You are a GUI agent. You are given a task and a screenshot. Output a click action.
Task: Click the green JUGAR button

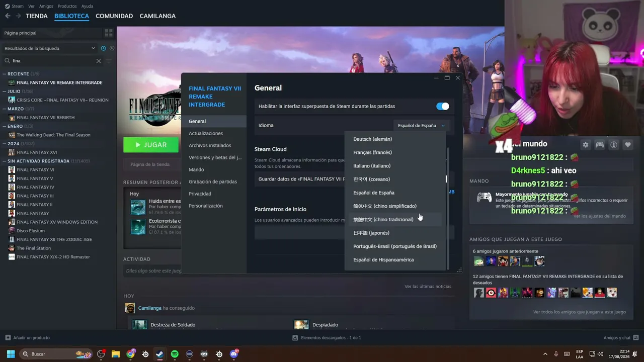pos(151,145)
